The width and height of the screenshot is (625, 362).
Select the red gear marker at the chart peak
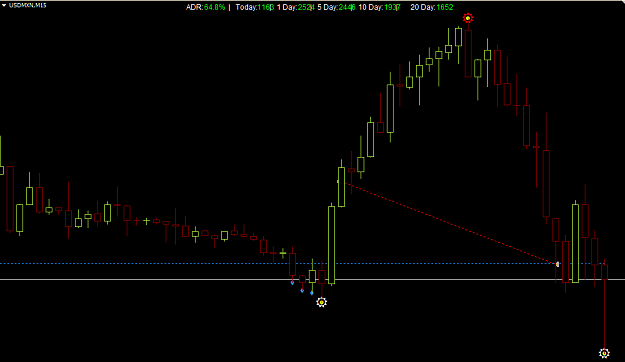468,18
